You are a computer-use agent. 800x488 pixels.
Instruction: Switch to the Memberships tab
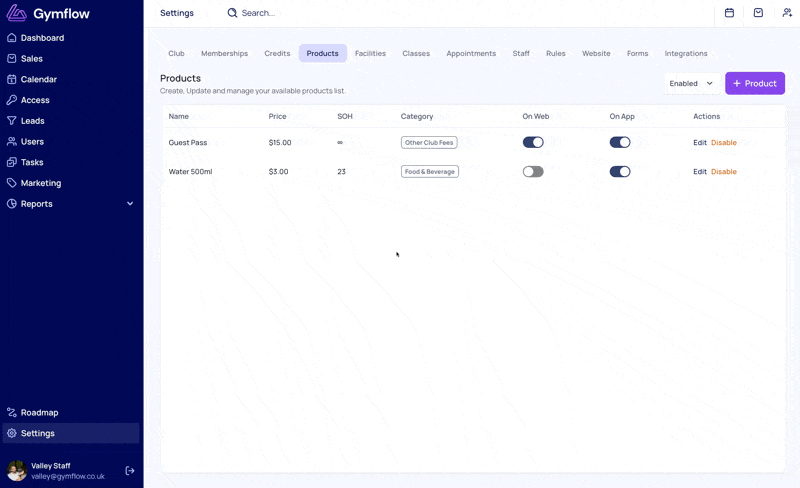(224, 53)
